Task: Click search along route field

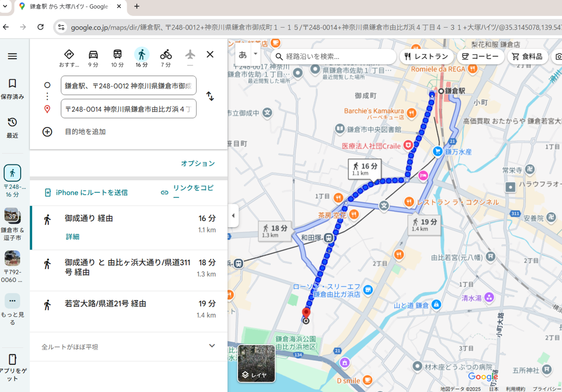Action: [333, 56]
